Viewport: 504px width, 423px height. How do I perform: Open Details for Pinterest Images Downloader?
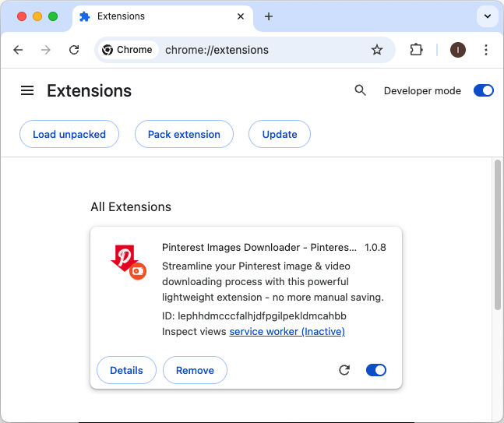point(126,370)
